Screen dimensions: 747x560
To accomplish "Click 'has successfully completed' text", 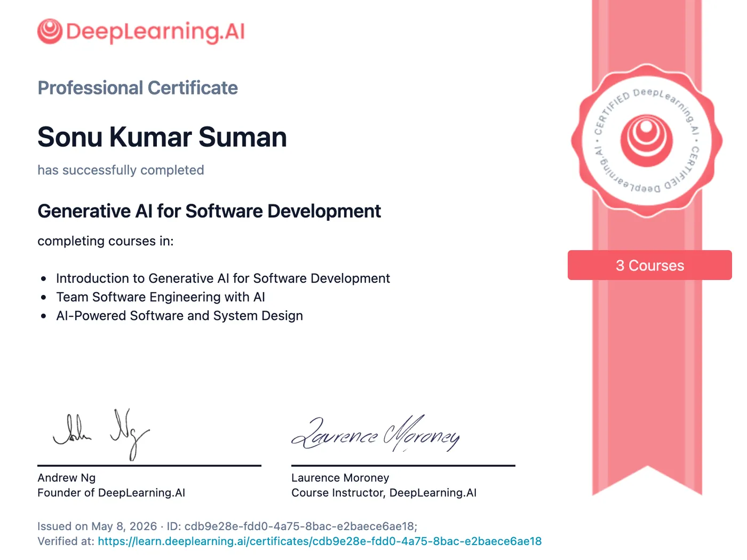I will tap(121, 170).
